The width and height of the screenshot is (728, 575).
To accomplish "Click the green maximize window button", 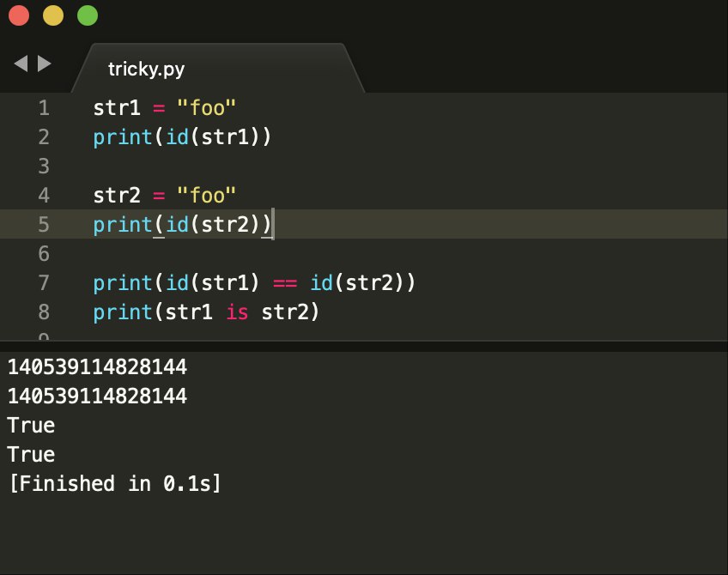I will tap(88, 15).
